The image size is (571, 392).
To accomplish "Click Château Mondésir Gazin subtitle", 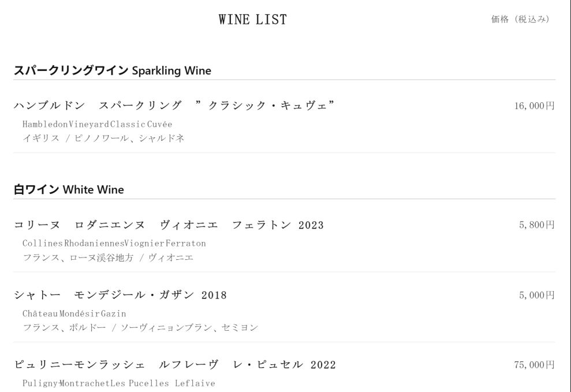I will 74,313.
